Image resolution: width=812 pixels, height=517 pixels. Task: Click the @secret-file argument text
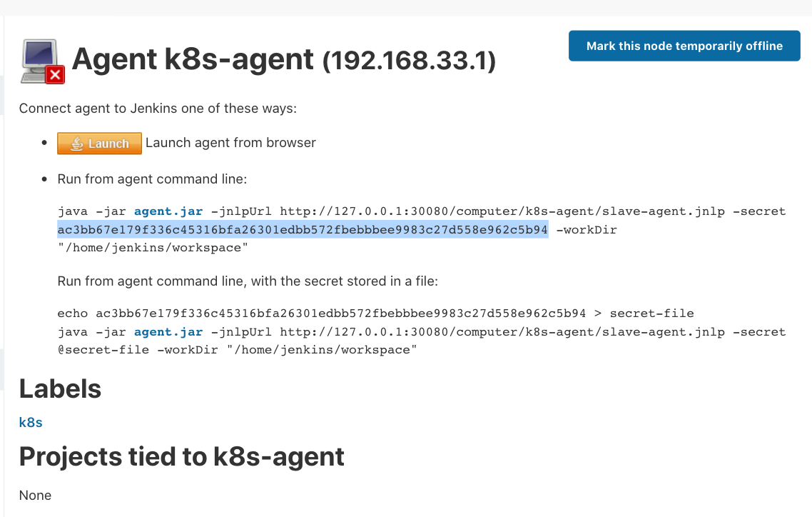(x=103, y=350)
